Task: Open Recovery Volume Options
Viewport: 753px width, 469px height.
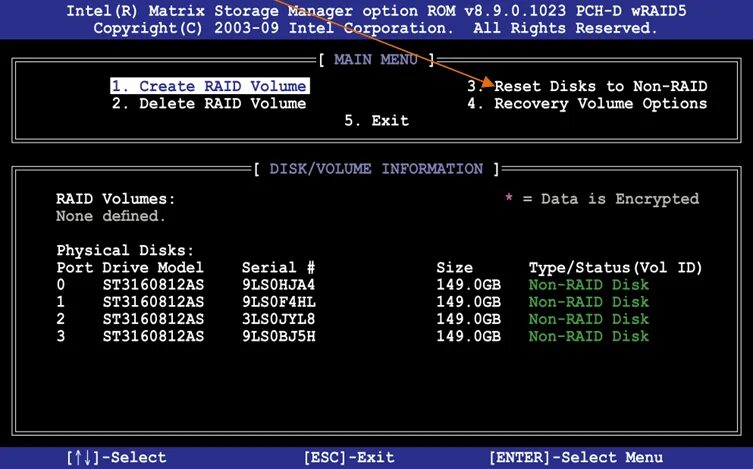Action: tap(587, 104)
